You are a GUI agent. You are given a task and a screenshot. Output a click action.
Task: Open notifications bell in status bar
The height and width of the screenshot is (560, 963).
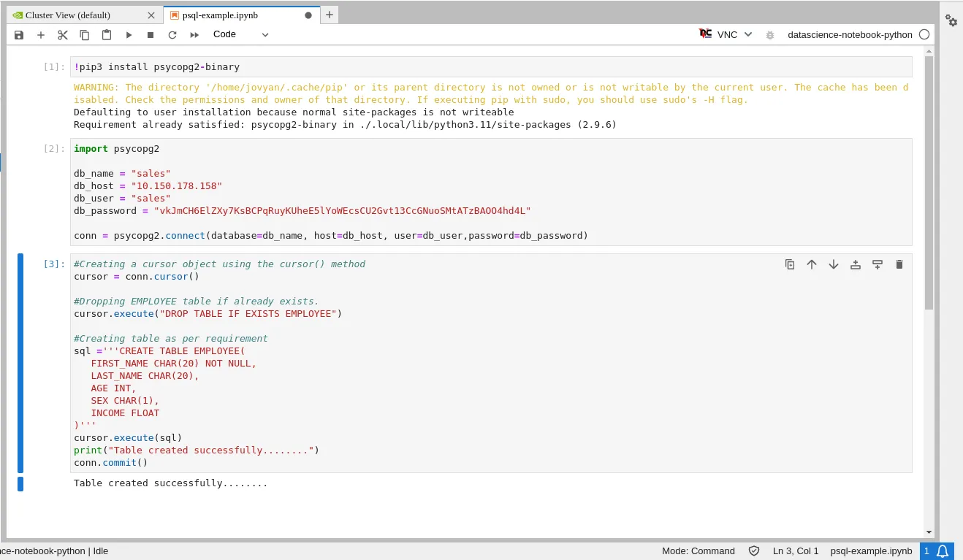pos(943,551)
